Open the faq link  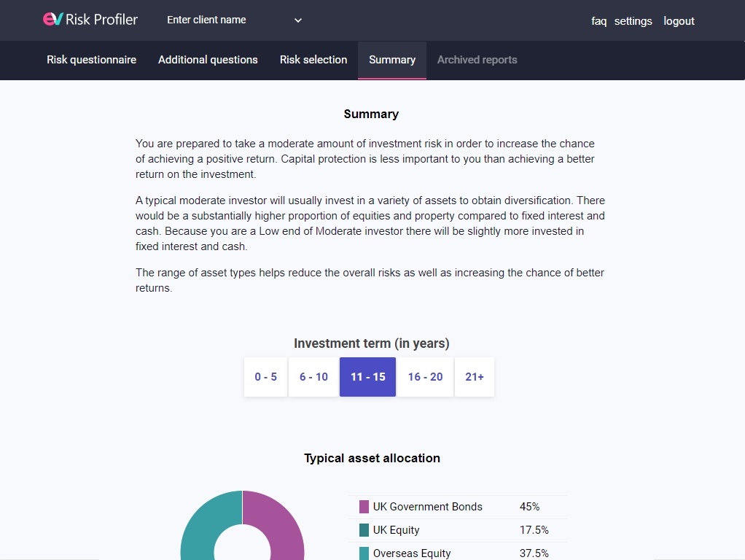pos(598,21)
